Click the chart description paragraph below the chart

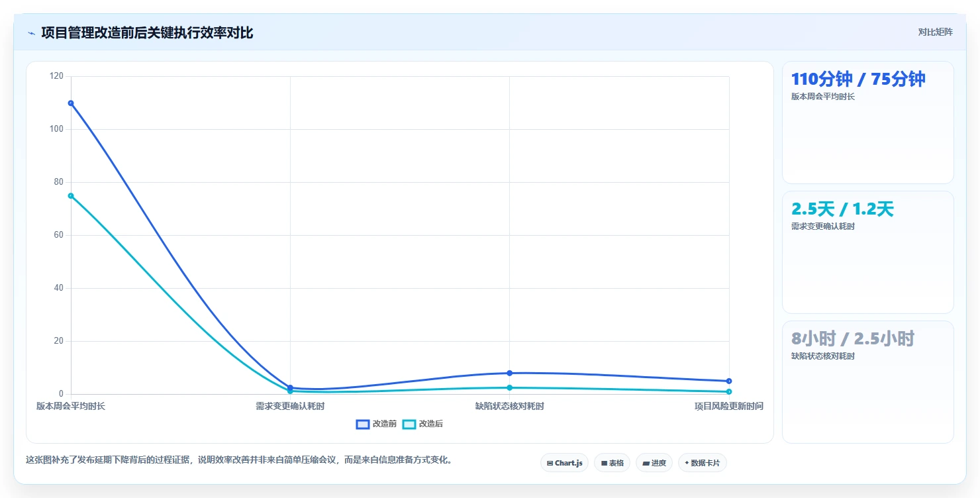[x=240, y=460]
